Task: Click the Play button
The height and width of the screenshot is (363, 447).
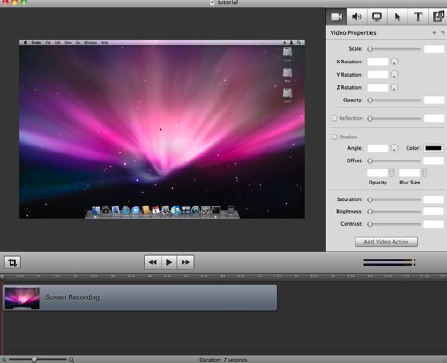Action: click(169, 262)
